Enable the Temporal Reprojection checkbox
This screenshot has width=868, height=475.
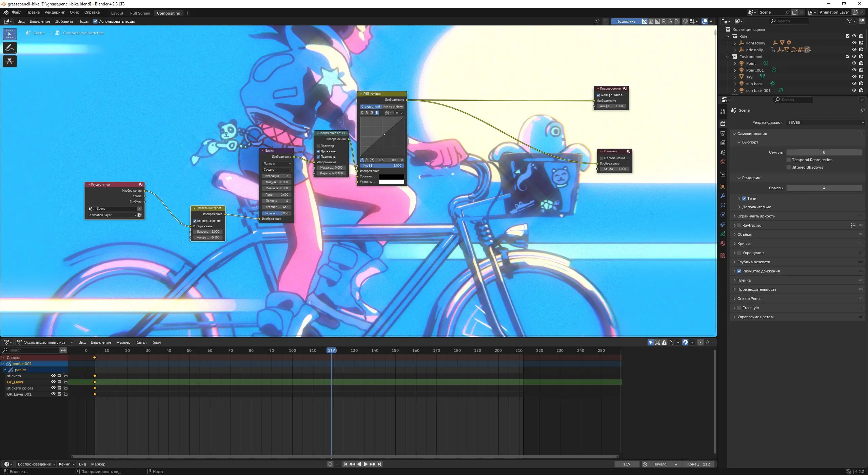(x=789, y=160)
